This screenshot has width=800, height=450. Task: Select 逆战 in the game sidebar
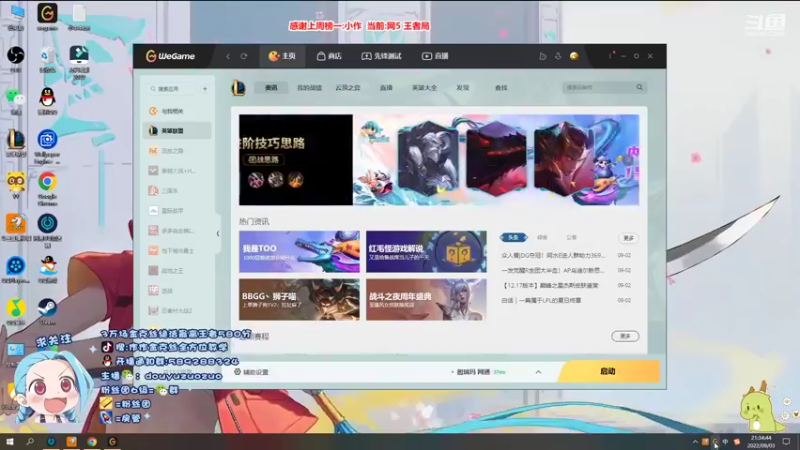pos(178,291)
